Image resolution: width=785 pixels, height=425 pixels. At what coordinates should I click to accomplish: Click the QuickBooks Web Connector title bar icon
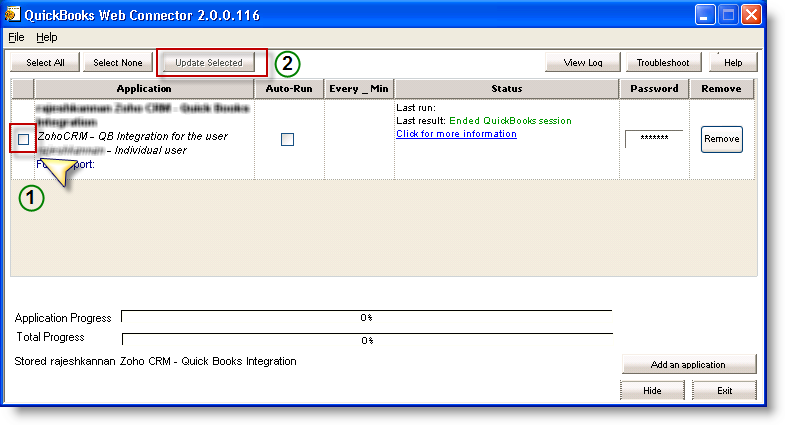pos(13,15)
